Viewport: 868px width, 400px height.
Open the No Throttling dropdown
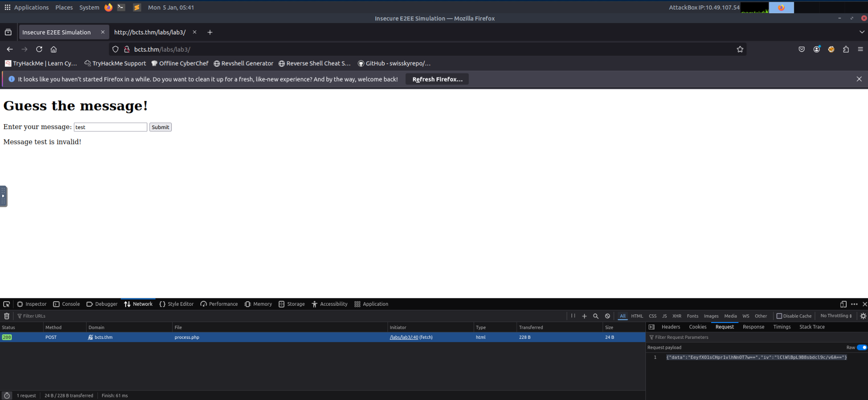(x=836, y=316)
